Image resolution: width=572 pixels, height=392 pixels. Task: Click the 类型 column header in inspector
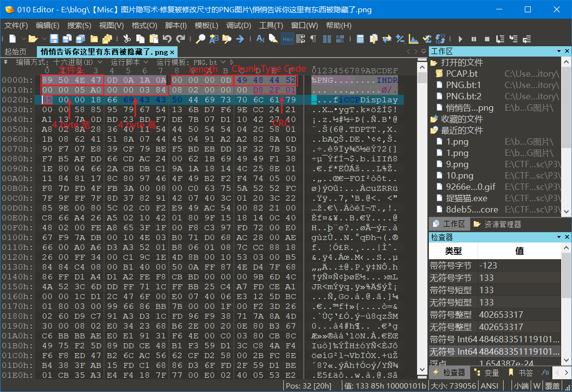coord(453,251)
